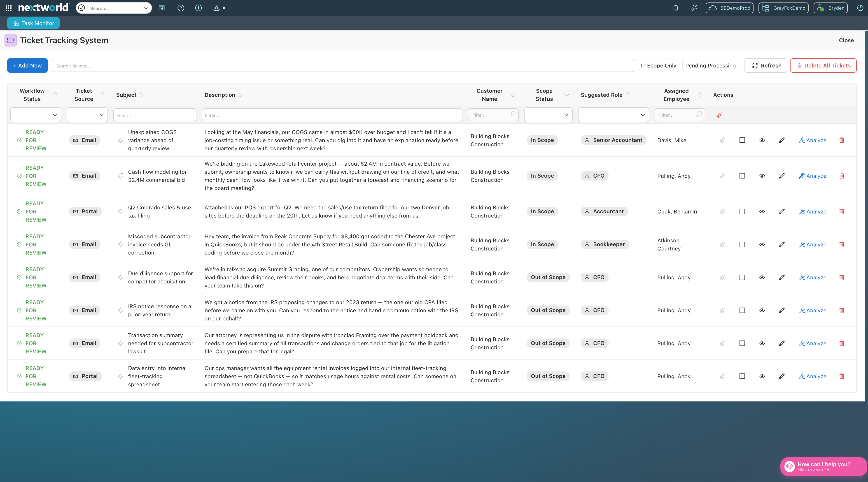Click the plus circle icon in top bar
The height and width of the screenshot is (482, 868).
198,8
